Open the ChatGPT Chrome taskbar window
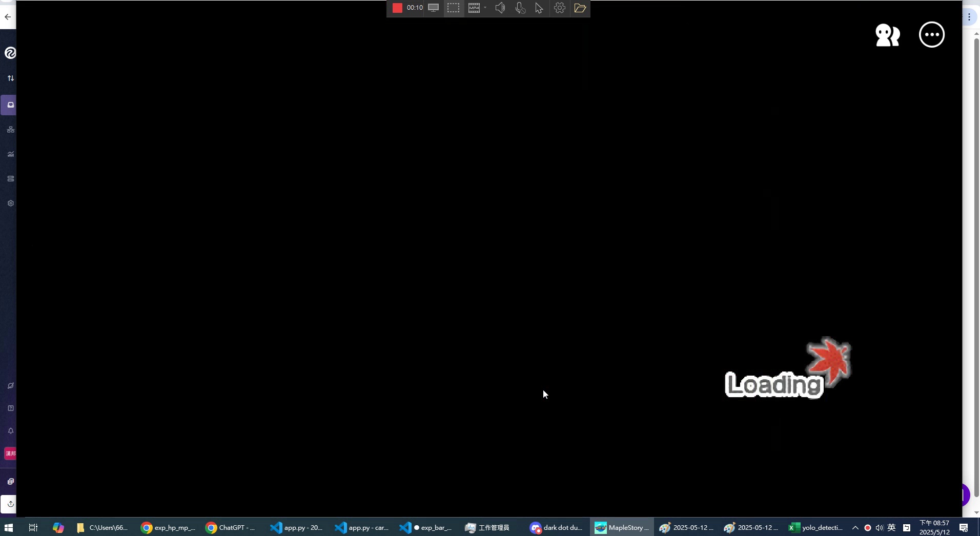This screenshot has width=980, height=536. 231,527
